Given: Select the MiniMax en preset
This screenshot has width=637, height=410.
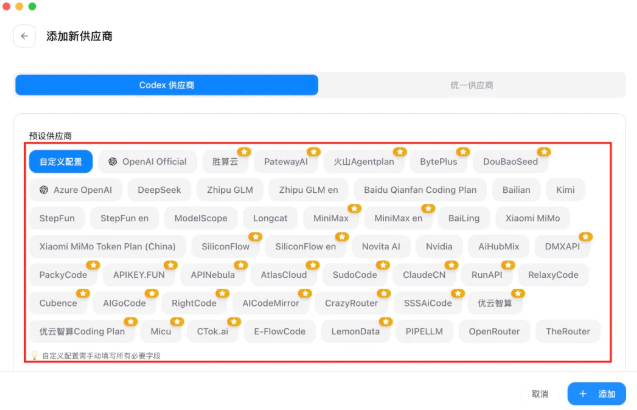Looking at the screenshot, I should [399, 218].
